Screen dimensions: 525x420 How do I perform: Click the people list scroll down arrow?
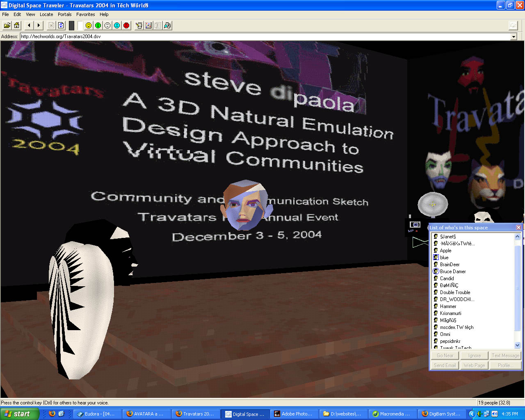coord(517,345)
